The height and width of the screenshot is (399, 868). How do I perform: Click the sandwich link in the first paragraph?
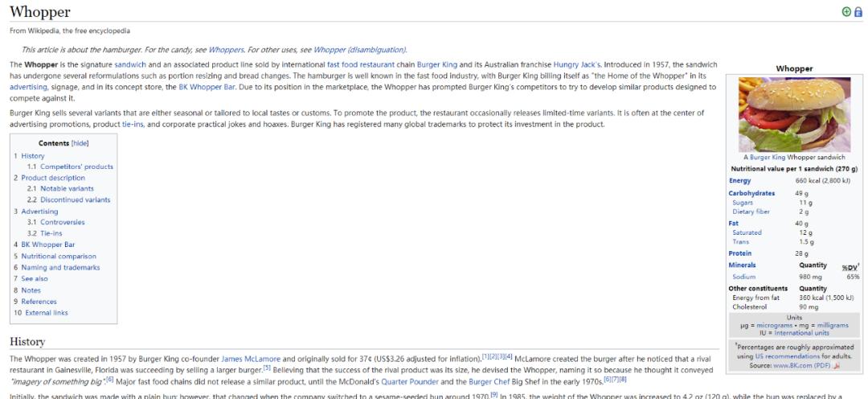point(130,65)
